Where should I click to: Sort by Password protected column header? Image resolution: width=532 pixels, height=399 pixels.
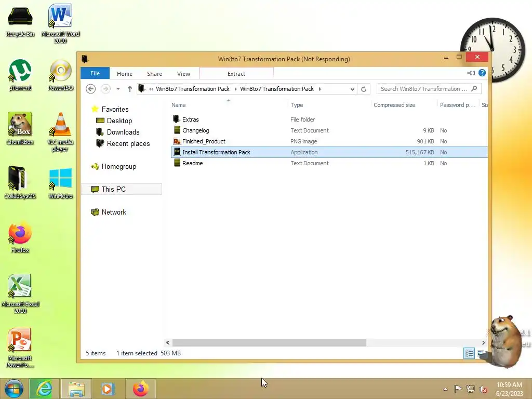coord(458,105)
